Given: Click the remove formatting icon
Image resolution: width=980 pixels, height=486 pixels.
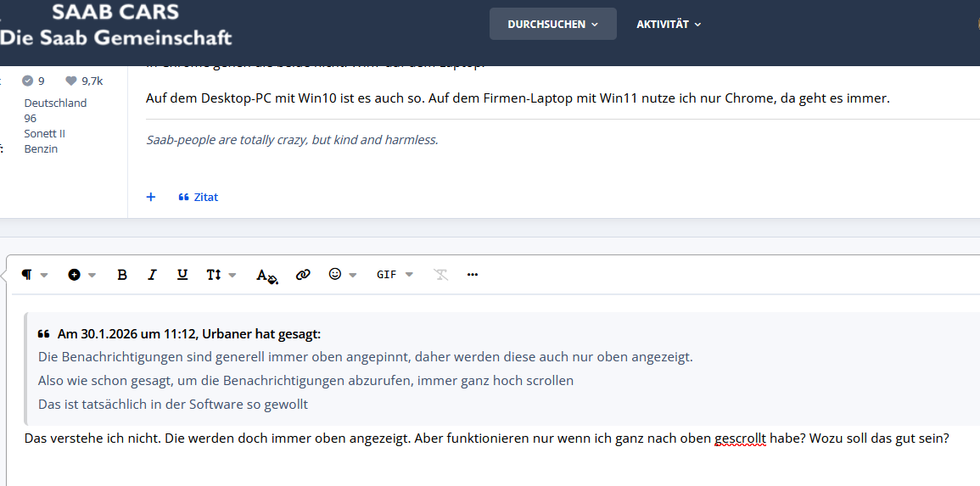Looking at the screenshot, I should (x=440, y=275).
